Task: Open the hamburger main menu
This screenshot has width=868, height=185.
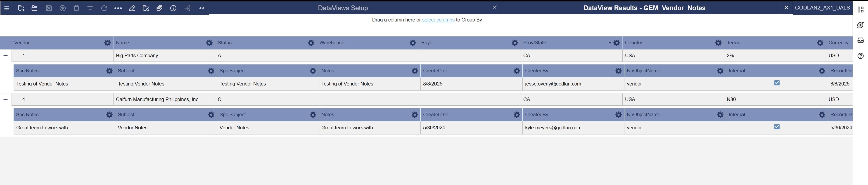Action: tap(7, 8)
